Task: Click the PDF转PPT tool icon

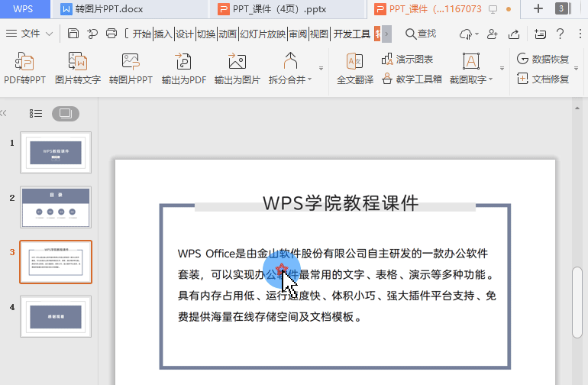Action: pyautogui.click(x=24, y=62)
